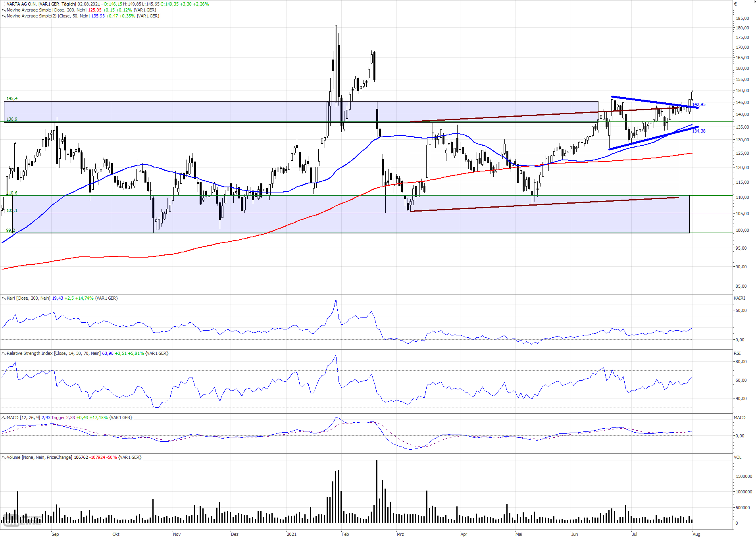Click the 185,00 price axis value

pyautogui.click(x=743, y=19)
